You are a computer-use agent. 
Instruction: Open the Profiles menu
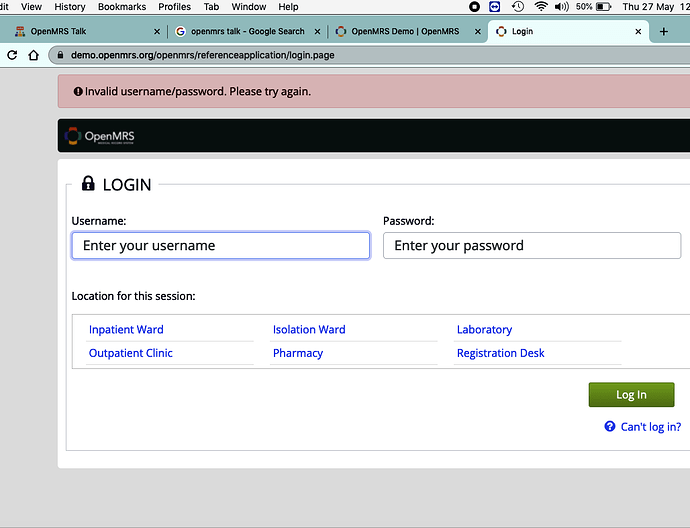click(x=174, y=7)
